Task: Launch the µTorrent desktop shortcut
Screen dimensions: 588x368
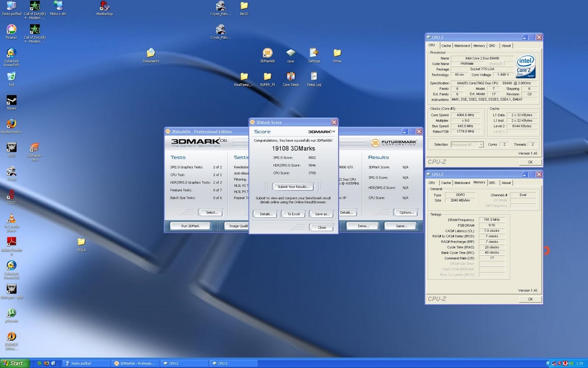Action: 11,315
